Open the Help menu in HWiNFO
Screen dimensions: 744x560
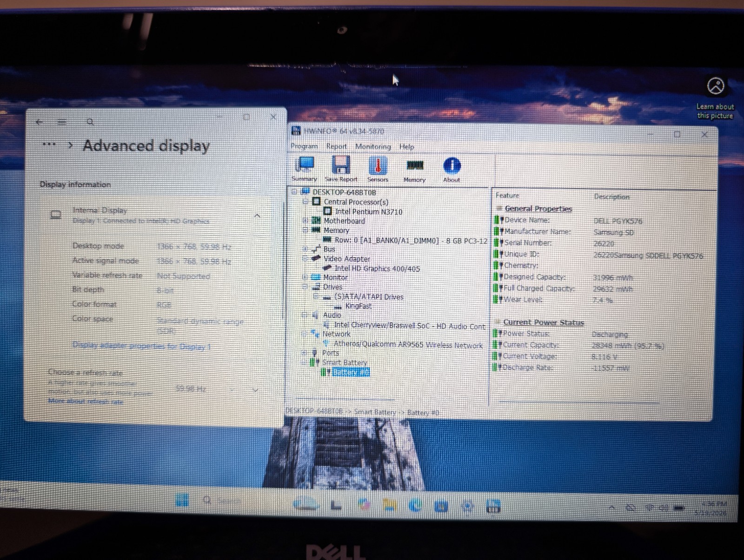[406, 147]
